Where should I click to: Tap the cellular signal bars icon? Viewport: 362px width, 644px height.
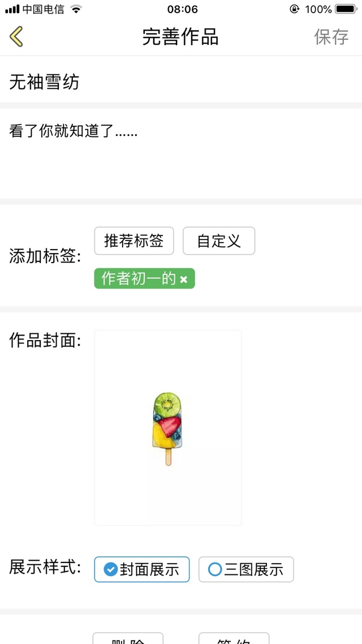12,8
